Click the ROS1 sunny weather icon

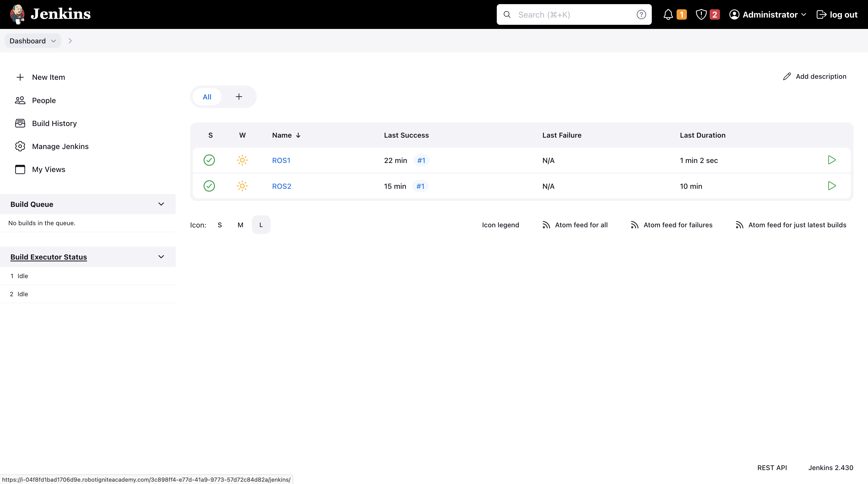pos(242,160)
